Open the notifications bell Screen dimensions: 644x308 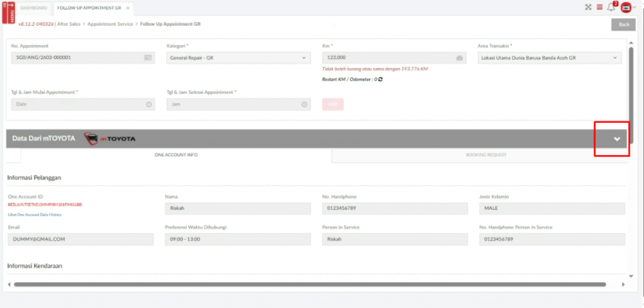pyautogui.click(x=611, y=8)
